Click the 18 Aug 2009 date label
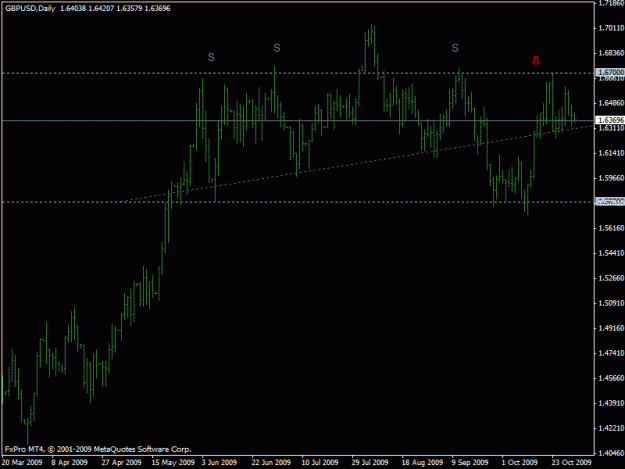 [422, 462]
